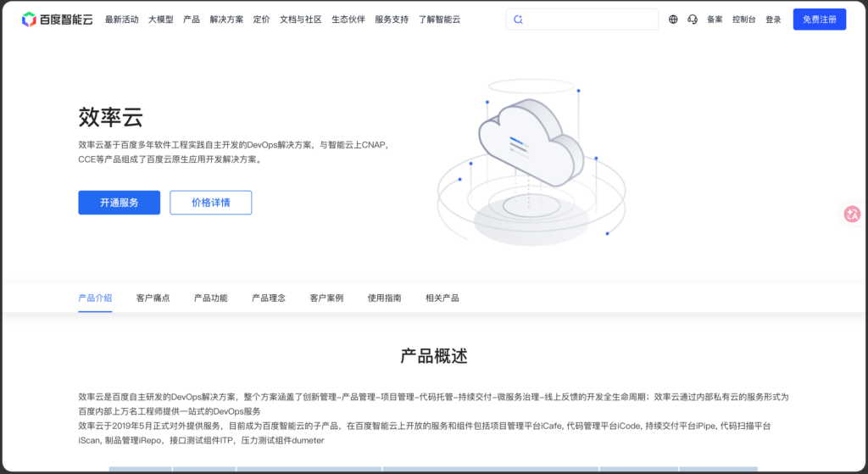Image resolution: width=868 pixels, height=474 pixels.
Task: Select the 客户痛点 tab
Action: 153,298
